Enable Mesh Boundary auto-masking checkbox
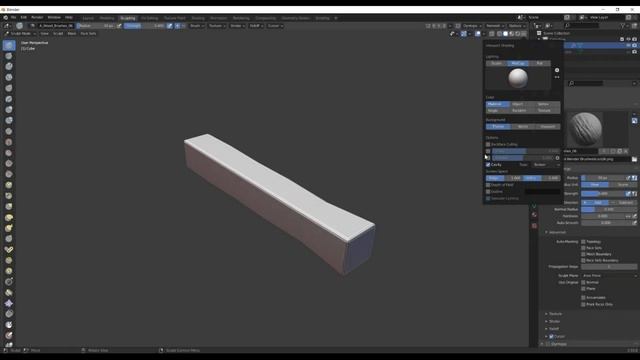Image resolution: width=640 pixels, height=360 pixels. click(583, 254)
